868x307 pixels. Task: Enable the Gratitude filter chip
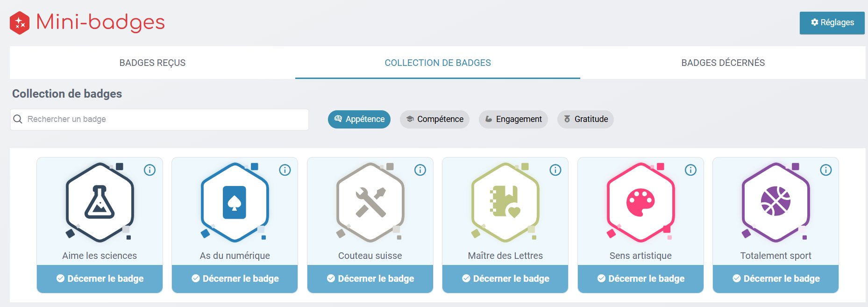tap(585, 119)
